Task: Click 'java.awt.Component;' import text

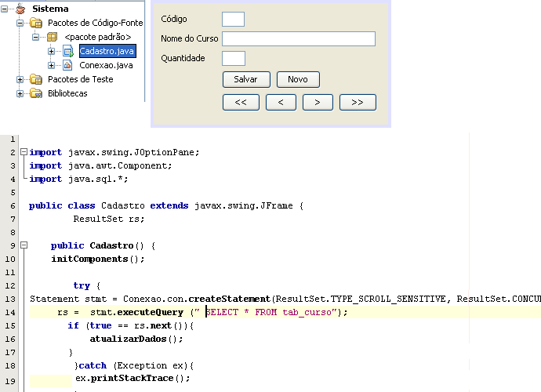Action: pos(120,165)
